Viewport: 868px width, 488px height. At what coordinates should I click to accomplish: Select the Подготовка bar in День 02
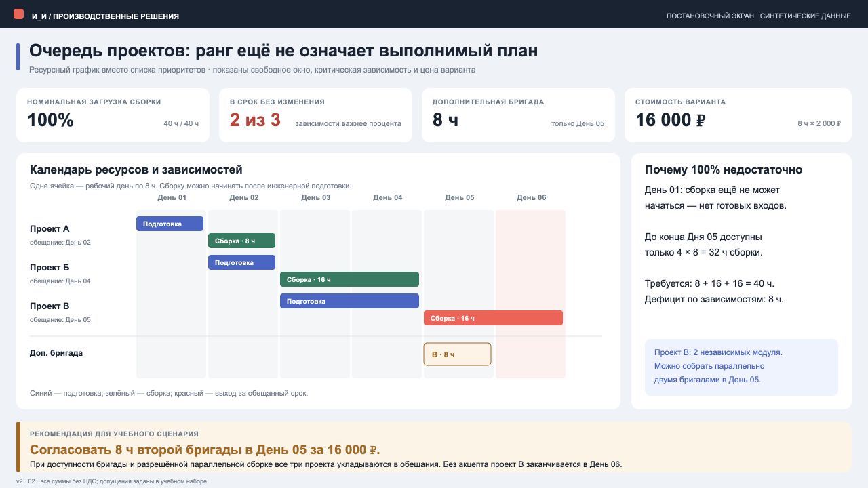241,262
